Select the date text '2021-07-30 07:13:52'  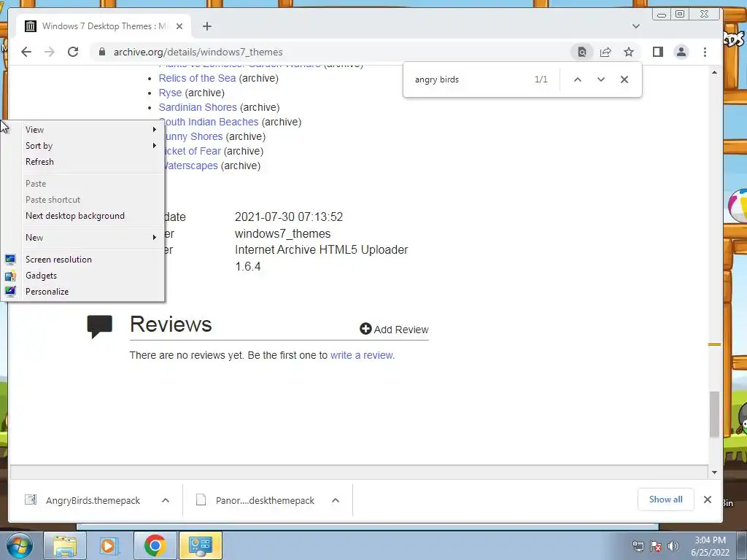289,217
